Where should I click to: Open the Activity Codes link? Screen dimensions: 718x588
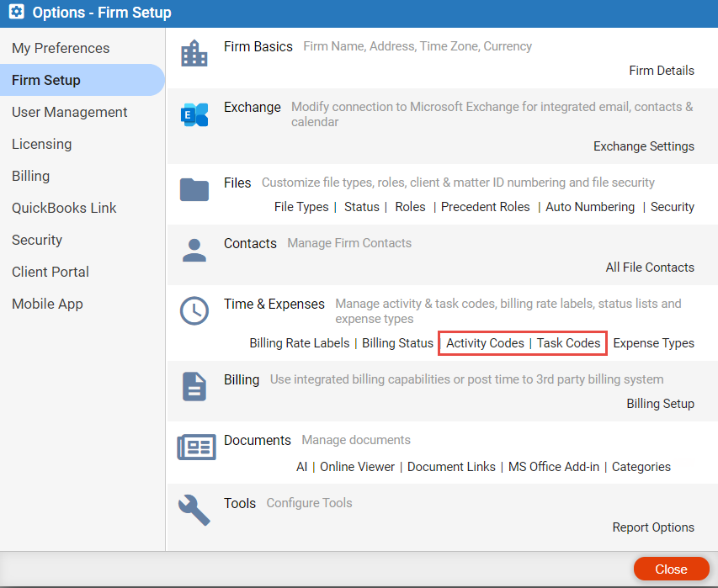[485, 343]
